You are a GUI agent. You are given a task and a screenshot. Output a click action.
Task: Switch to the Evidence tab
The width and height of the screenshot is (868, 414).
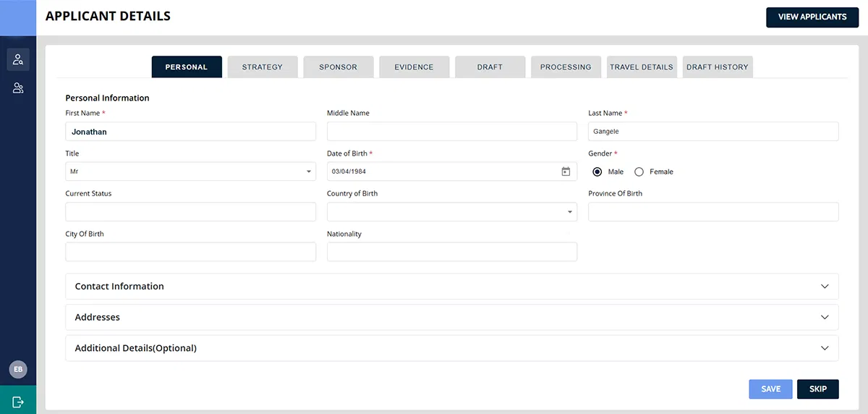[x=414, y=67]
